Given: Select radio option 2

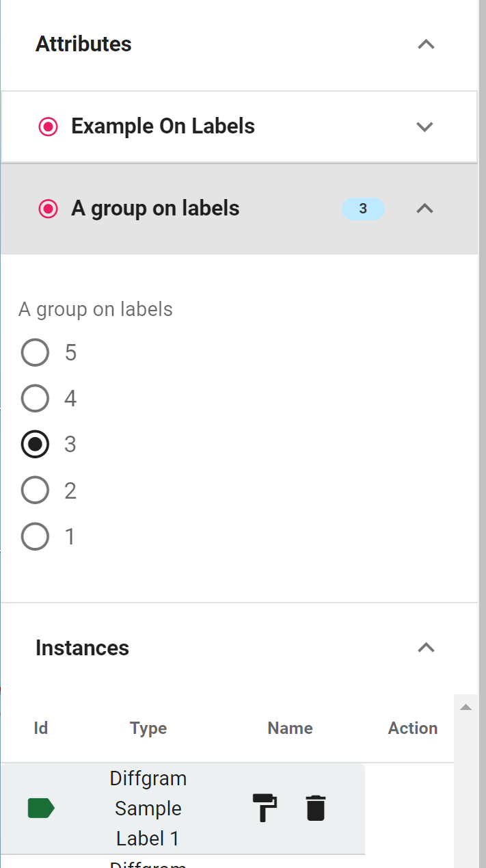Looking at the screenshot, I should 35,490.
